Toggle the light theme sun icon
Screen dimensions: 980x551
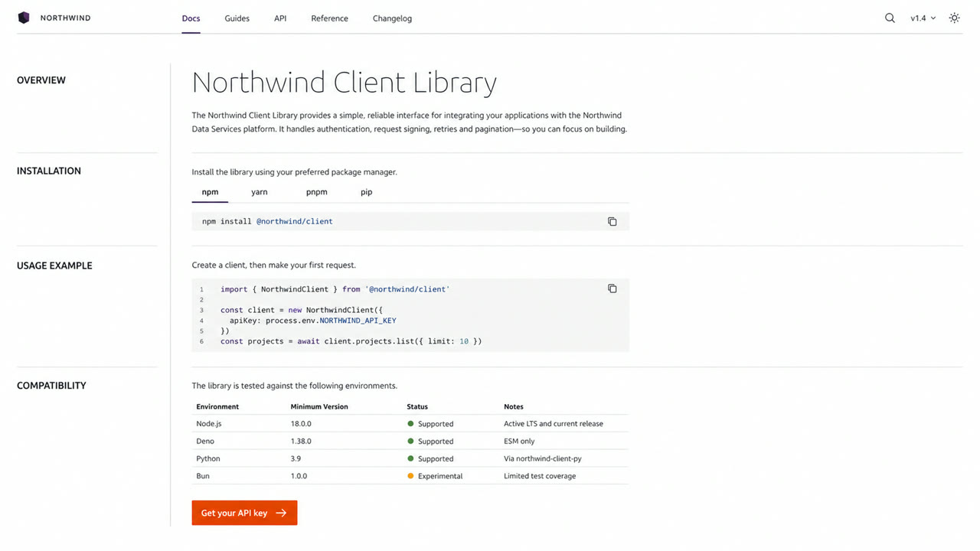pos(954,18)
